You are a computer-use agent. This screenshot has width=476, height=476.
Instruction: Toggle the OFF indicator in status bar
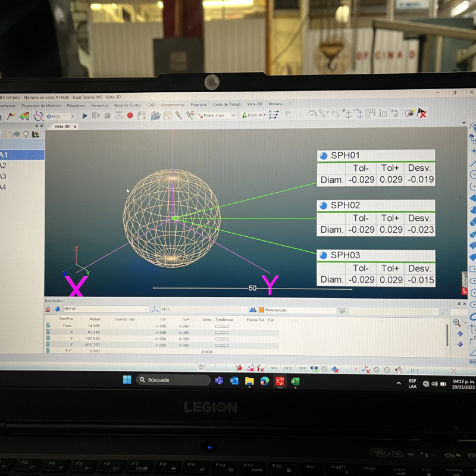click(x=302, y=369)
